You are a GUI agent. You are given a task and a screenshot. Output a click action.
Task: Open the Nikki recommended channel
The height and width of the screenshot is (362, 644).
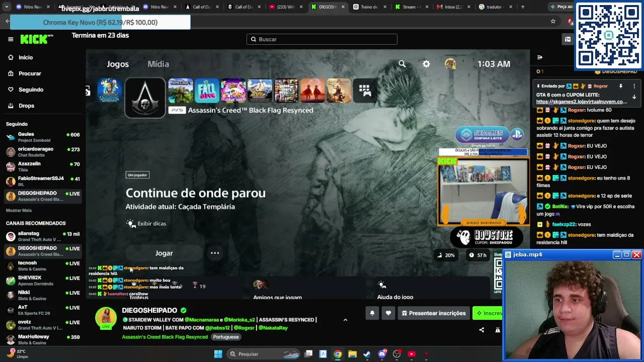pos(43,295)
